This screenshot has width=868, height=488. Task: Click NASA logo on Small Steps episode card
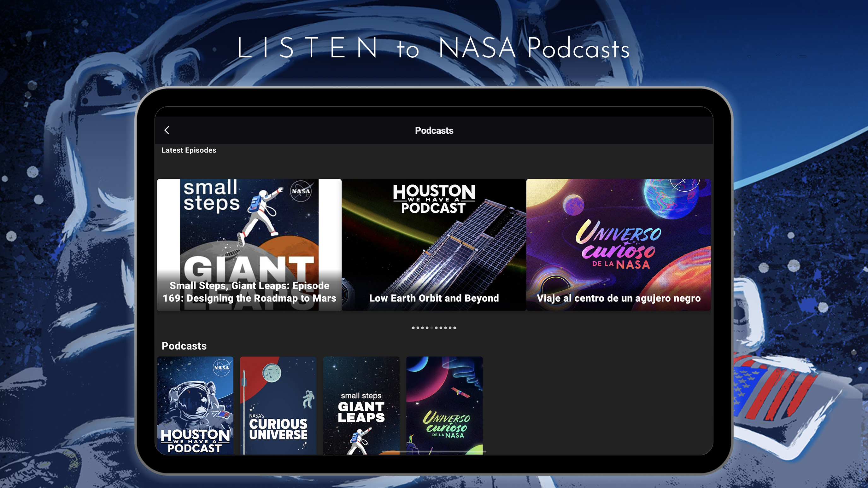[301, 191]
